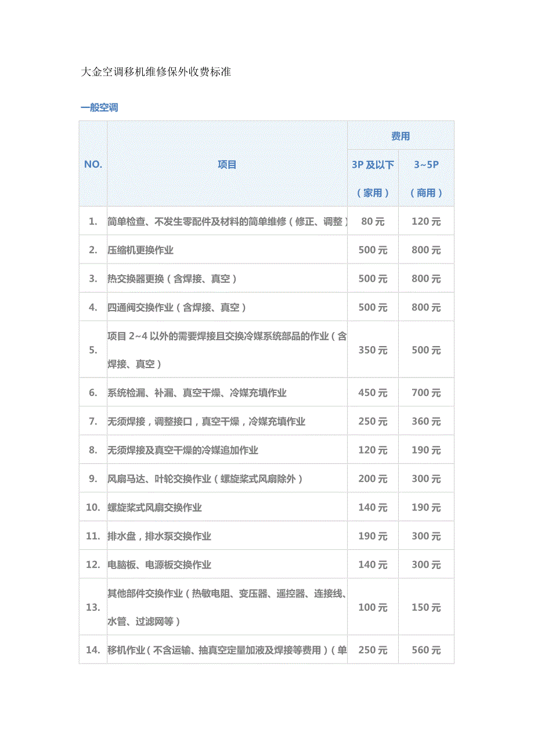Click row number 11. in NO. column
Image resolution: width=534 pixels, height=756 pixels.
(x=93, y=536)
